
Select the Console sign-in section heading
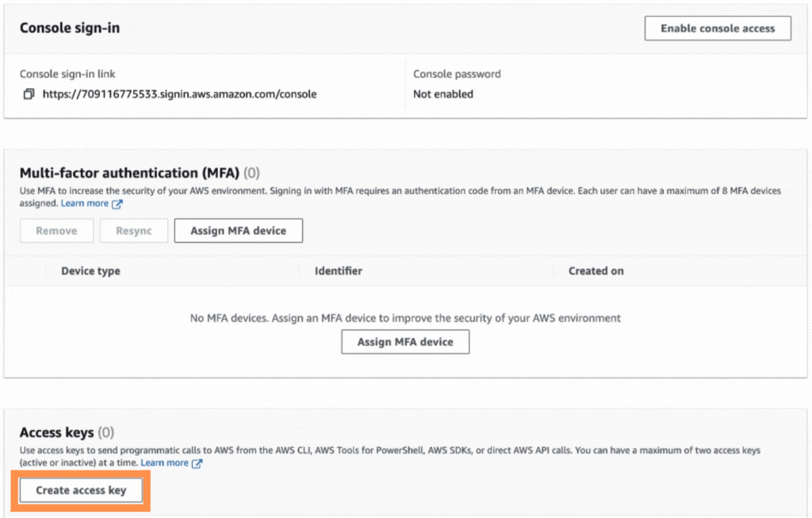click(x=69, y=27)
